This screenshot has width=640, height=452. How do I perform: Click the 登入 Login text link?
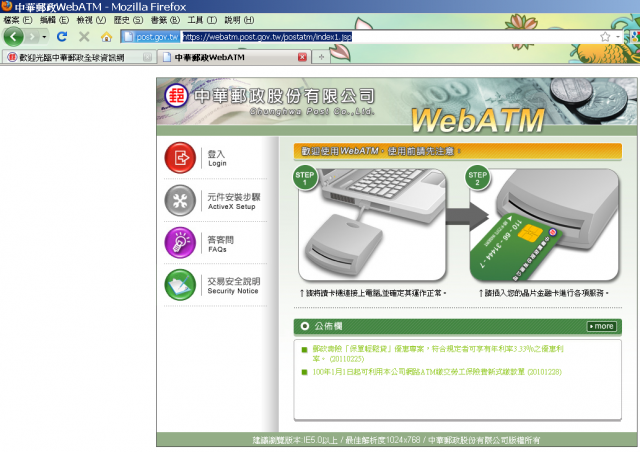point(217,158)
